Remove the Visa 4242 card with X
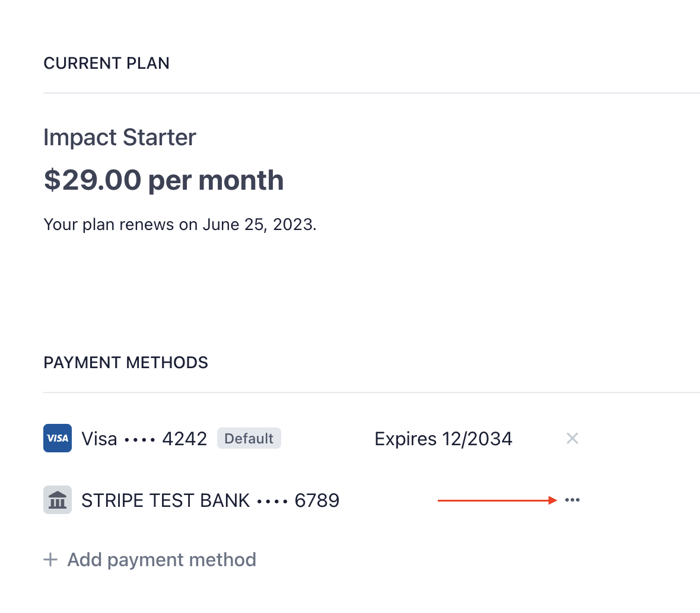The height and width of the screenshot is (613, 700). pos(572,439)
